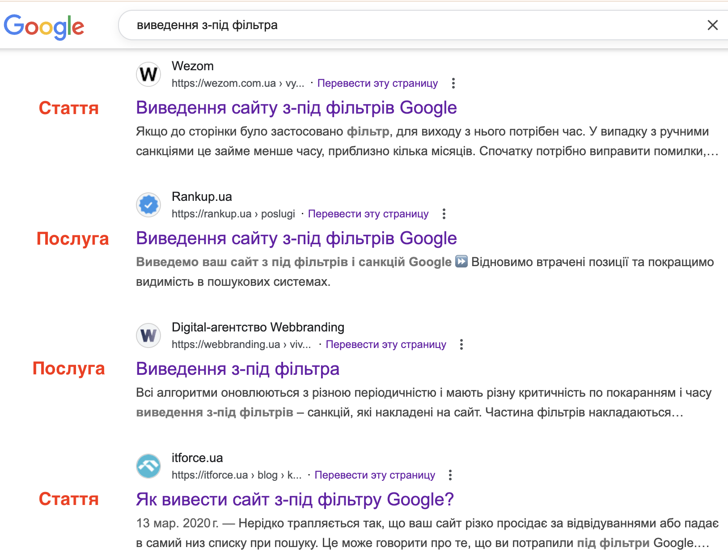Open three-dot menu for itforce.ua result
The width and height of the screenshot is (728, 560).
point(450,475)
